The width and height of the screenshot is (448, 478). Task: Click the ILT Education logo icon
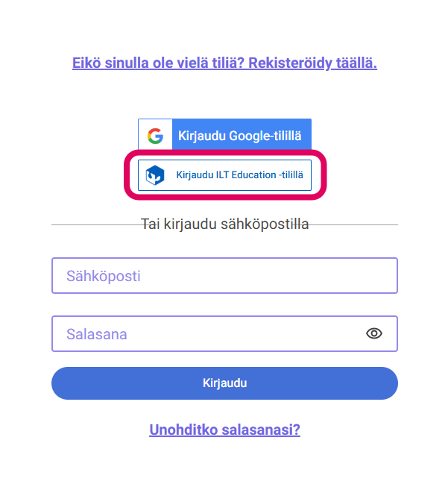155,175
